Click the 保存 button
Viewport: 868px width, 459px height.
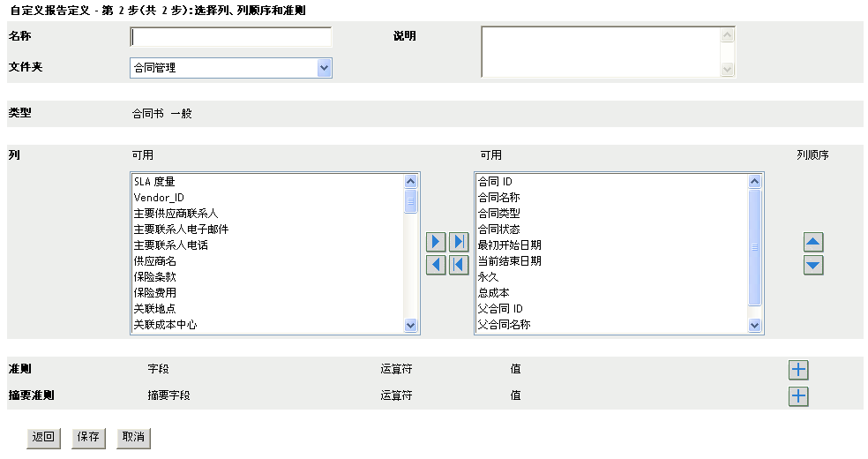click(x=88, y=438)
